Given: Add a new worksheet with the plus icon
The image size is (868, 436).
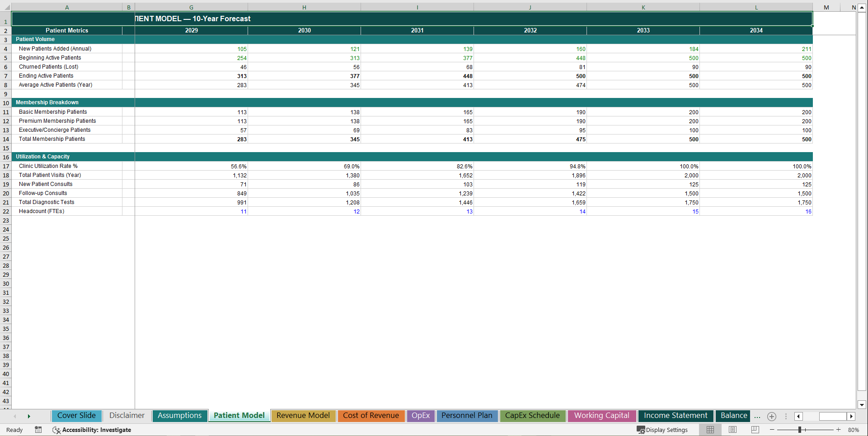Looking at the screenshot, I should [771, 416].
